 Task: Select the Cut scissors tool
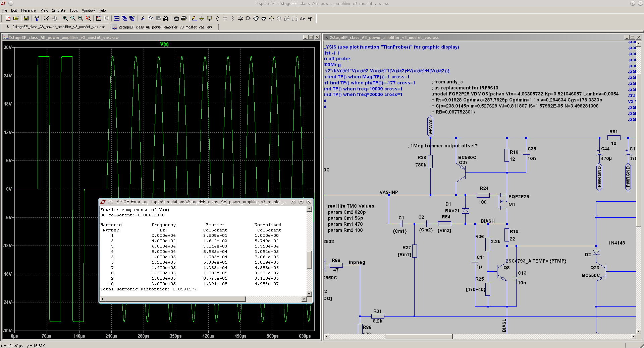[143, 18]
